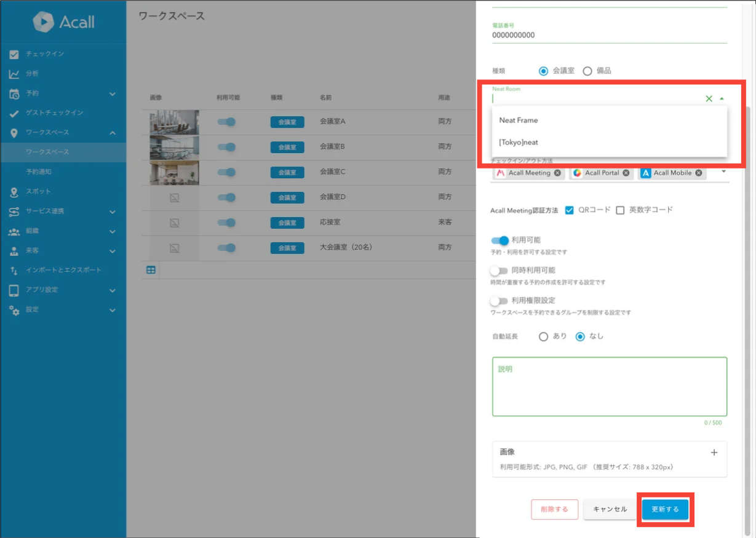Viewport: 756px width, 538px height.
Task: Choose [Tokyo]neat from the dropdown list
Action: click(610, 142)
